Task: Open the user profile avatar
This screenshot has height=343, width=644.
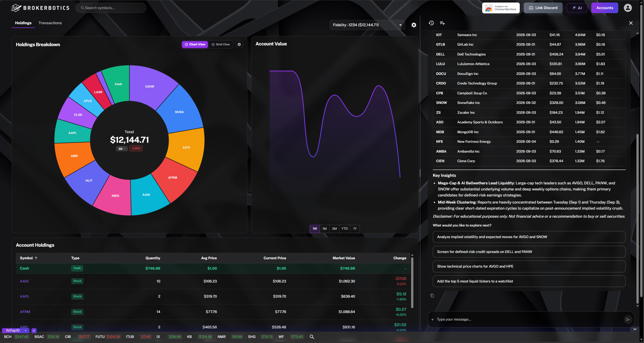Action: click(x=628, y=8)
